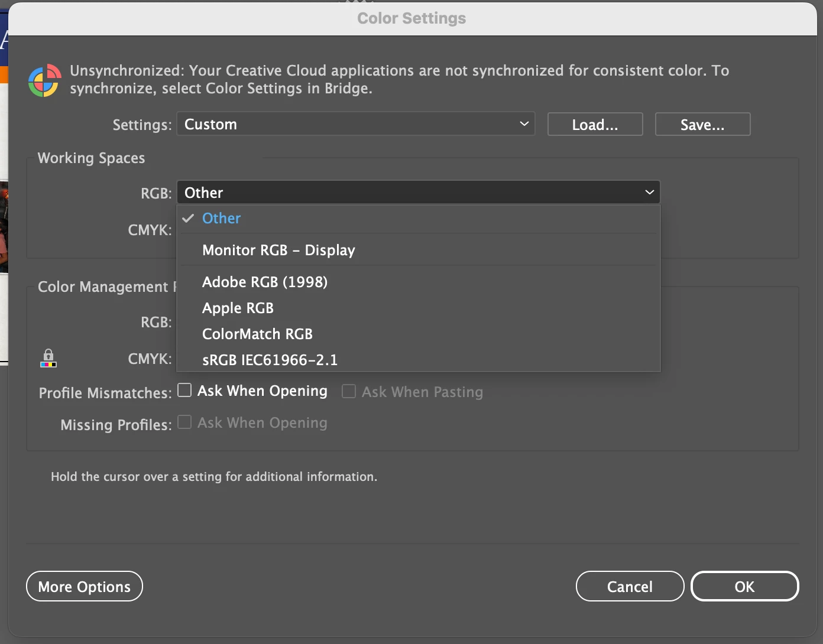Viewport: 823px width, 644px height.
Task: Open More Options
Action: 85,587
